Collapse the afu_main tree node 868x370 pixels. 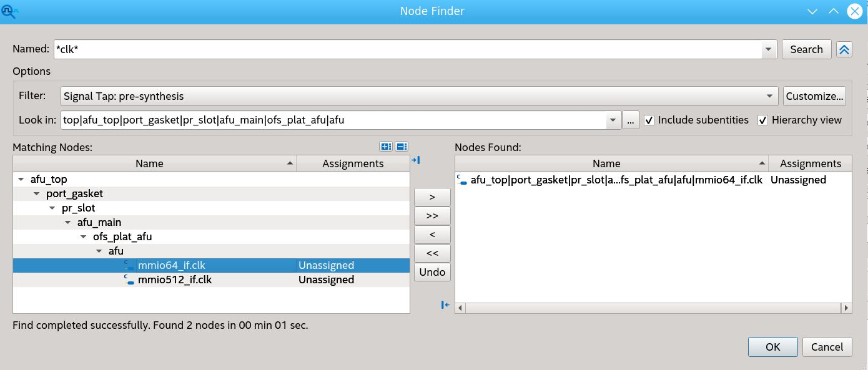68,223
